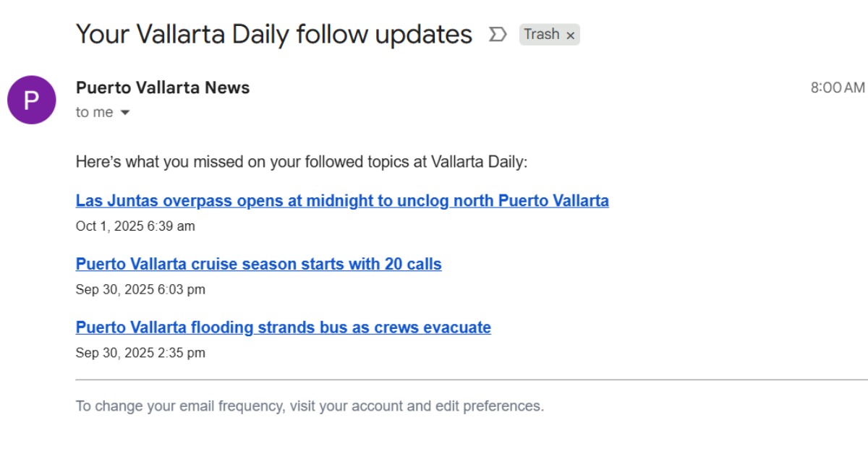This screenshot has height=454, width=868.
Task: Click the Oct 1, 2025 6:39 am date
Action: click(x=135, y=226)
